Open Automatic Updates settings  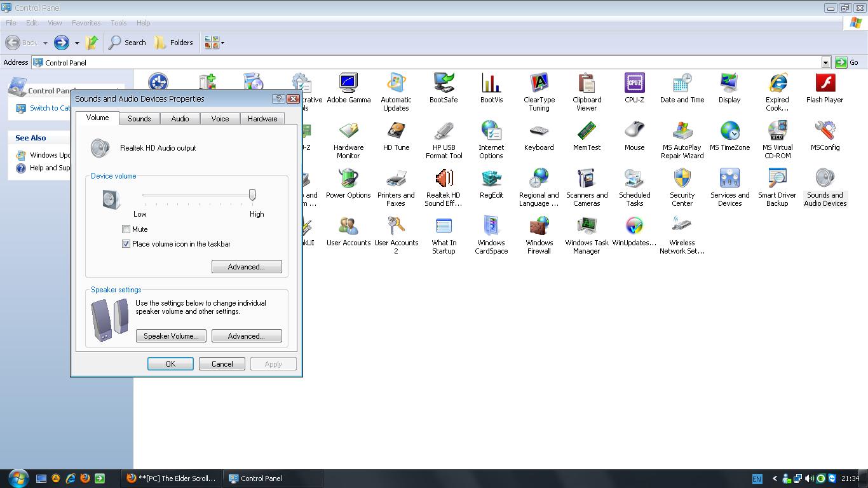(396, 92)
